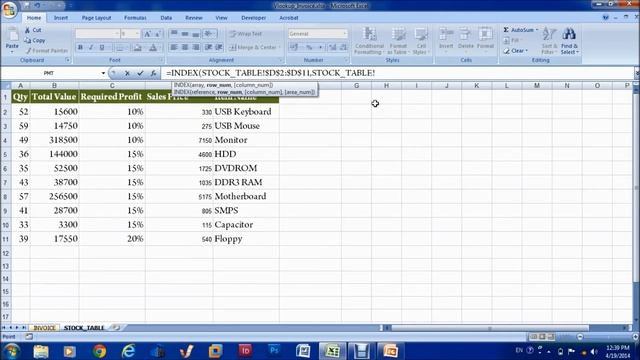Image resolution: width=640 pixels, height=360 pixels.
Task: Increase font size with the grow-font icon
Action: [147, 34]
